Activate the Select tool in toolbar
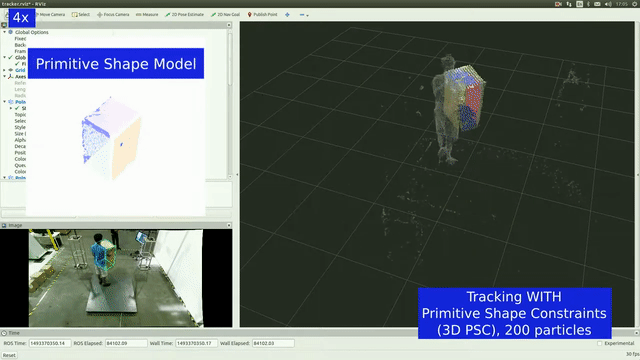This screenshot has width=640, height=360. 81,15
